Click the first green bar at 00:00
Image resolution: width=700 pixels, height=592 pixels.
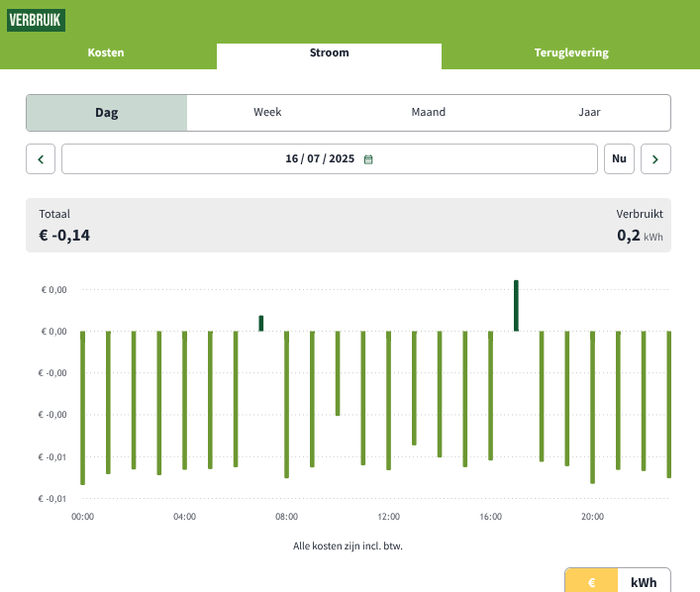(x=82, y=406)
